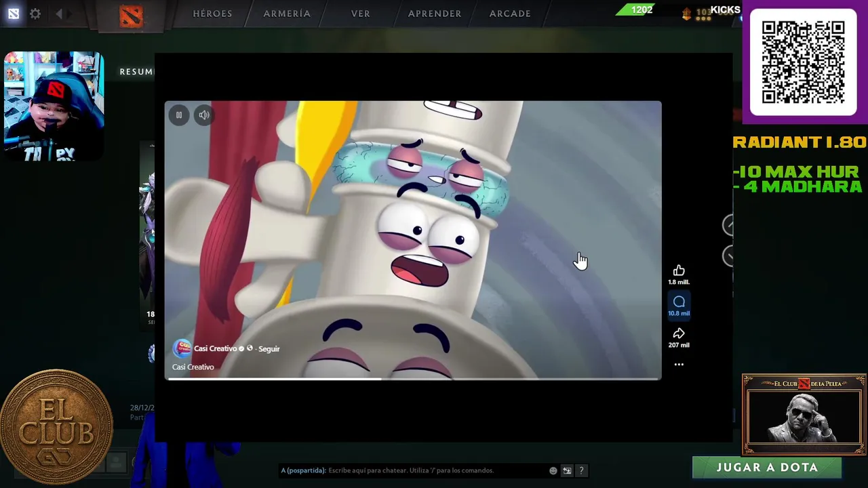Pause the Casi Creativo video
The width and height of the screenshot is (868, 488).
tap(179, 115)
